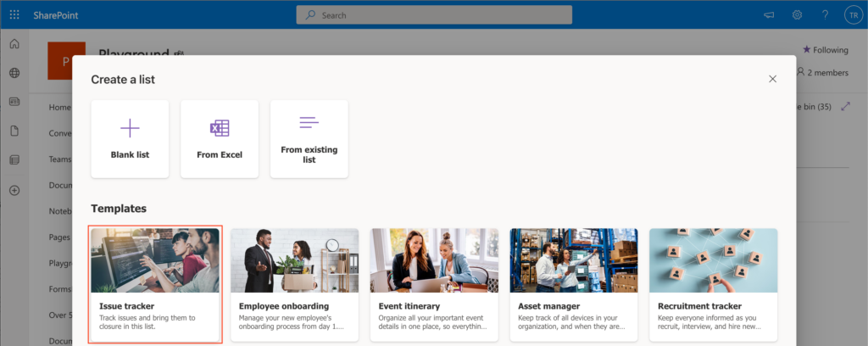868x346 pixels.
Task: Click the Issue tracker title text
Action: click(127, 306)
